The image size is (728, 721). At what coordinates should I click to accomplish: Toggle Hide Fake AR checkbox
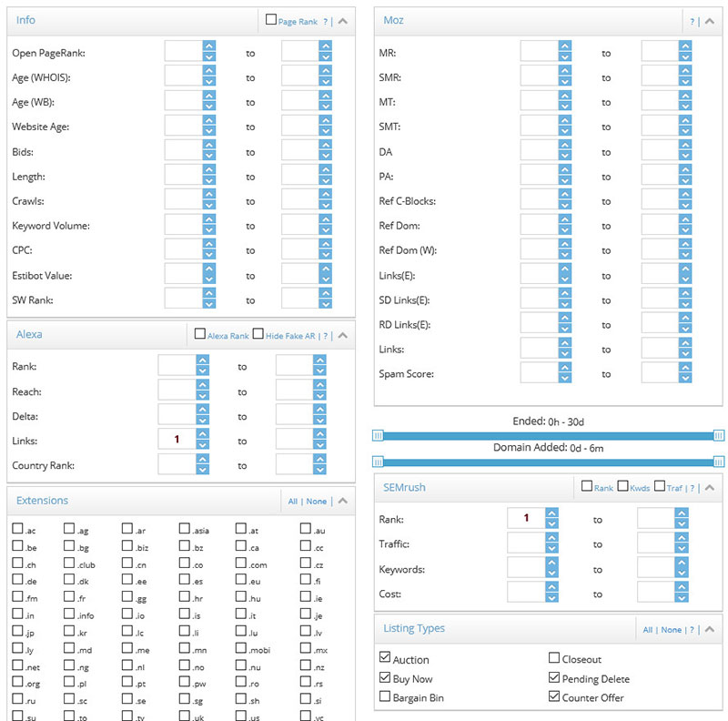point(258,333)
